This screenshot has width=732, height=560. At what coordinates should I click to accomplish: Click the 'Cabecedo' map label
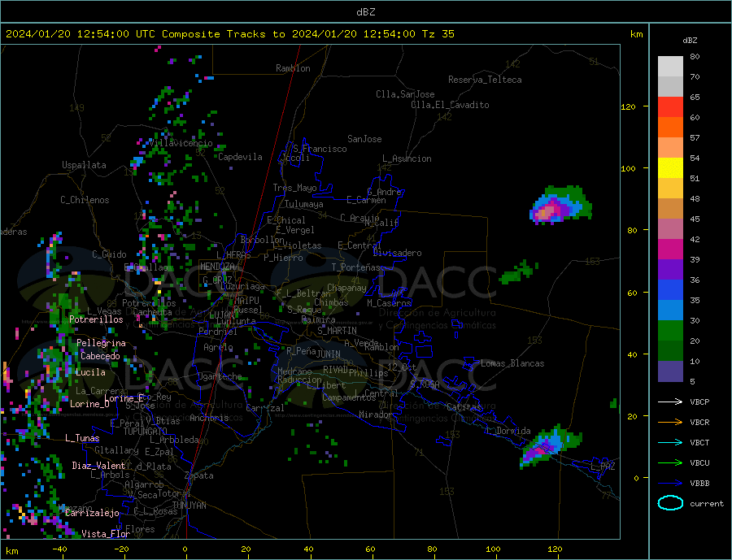tap(100, 356)
